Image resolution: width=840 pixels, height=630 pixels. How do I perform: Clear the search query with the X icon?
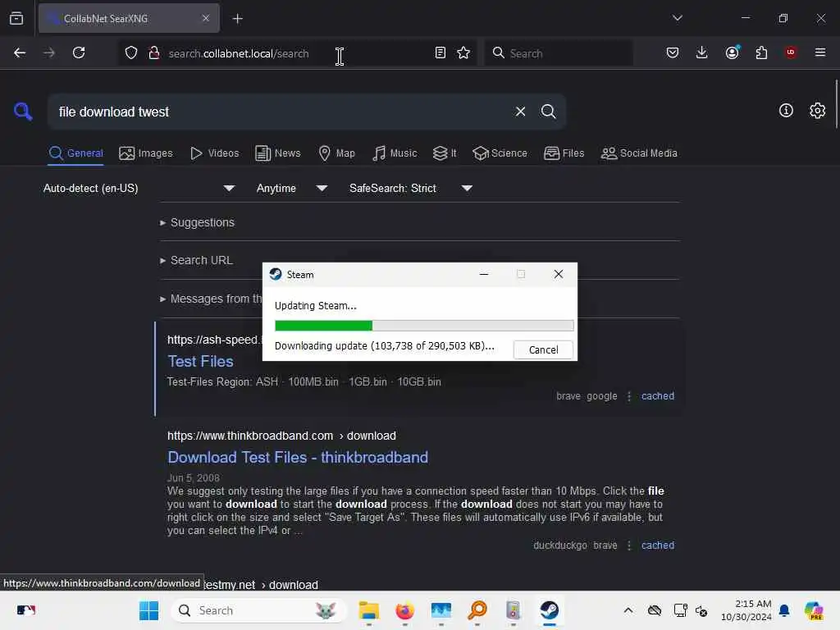click(520, 112)
